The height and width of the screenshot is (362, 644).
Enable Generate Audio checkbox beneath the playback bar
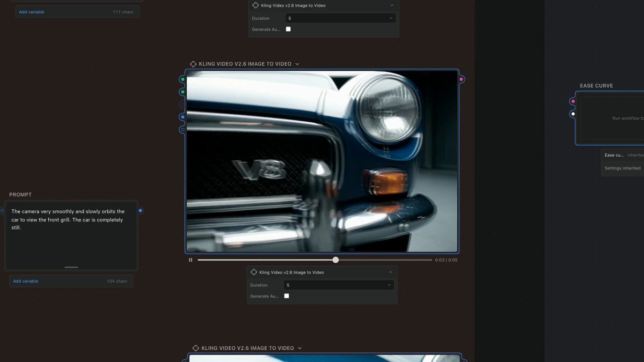pos(287,296)
